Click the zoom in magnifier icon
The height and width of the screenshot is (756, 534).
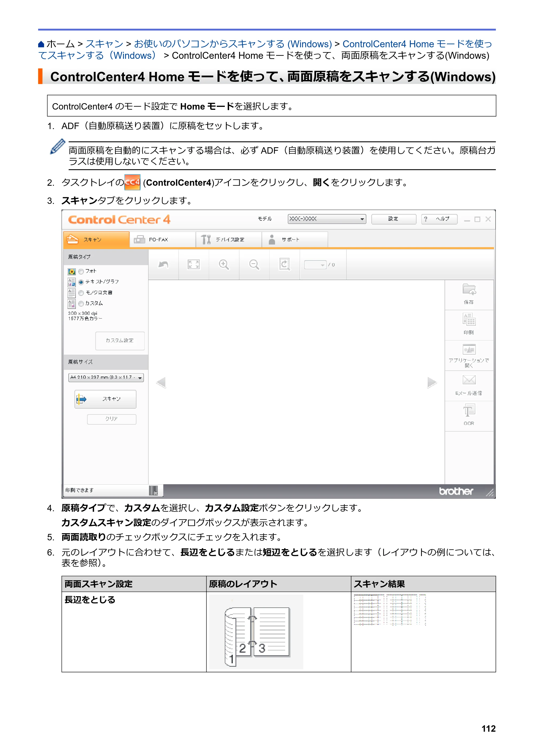[224, 265]
